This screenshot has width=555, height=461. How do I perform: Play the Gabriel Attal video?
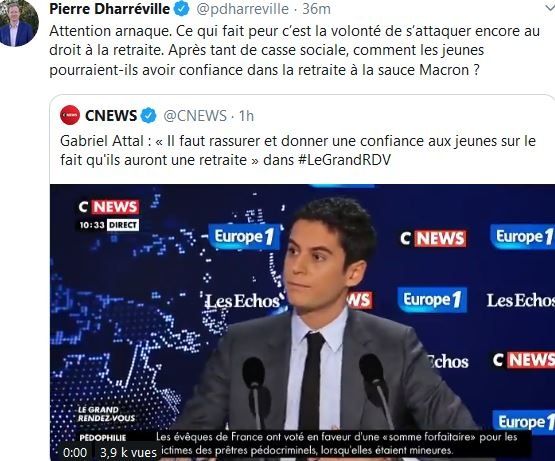(302, 322)
